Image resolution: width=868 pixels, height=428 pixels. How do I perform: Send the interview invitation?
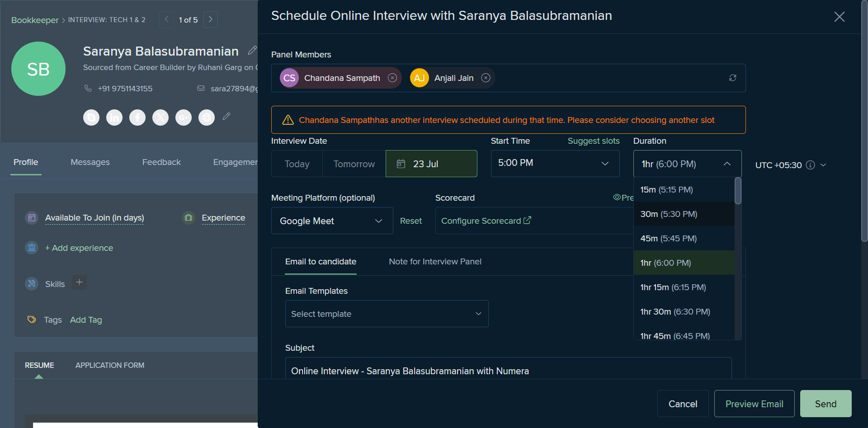click(826, 404)
